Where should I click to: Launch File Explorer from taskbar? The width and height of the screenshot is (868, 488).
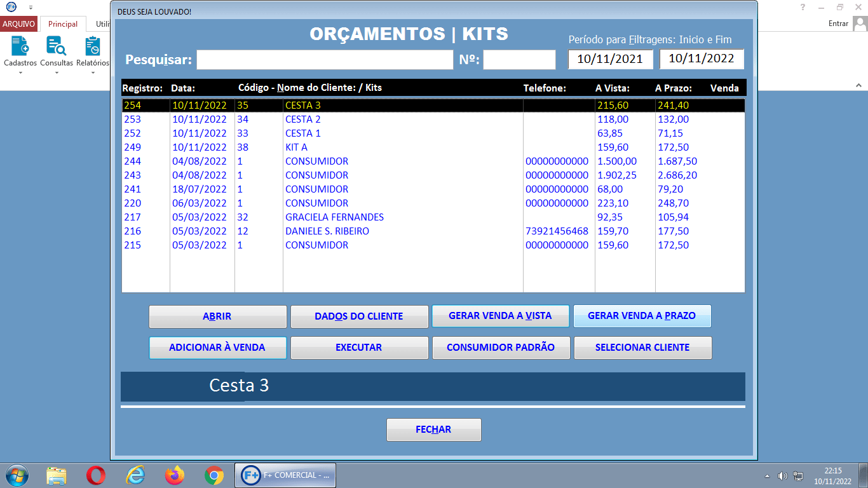coord(57,475)
